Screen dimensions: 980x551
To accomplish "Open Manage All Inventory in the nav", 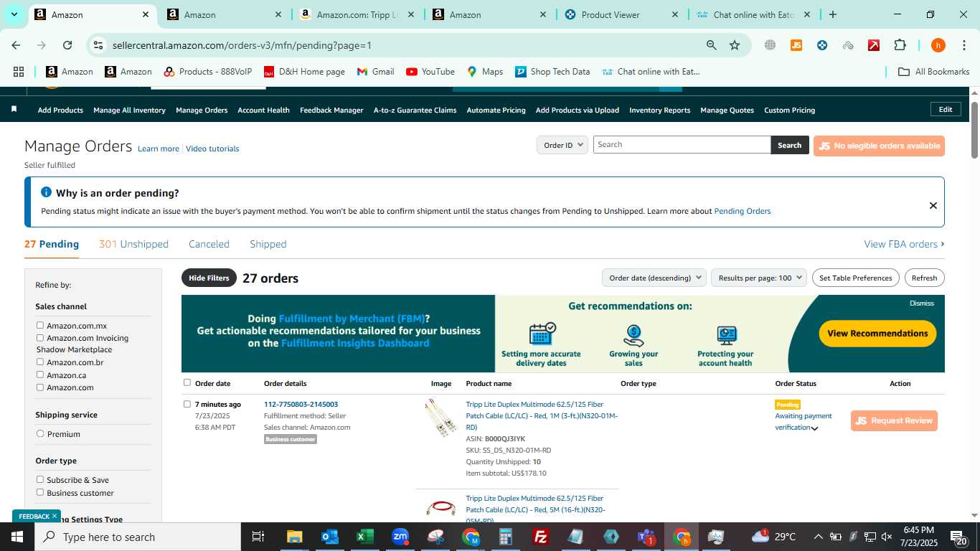I will click(129, 110).
